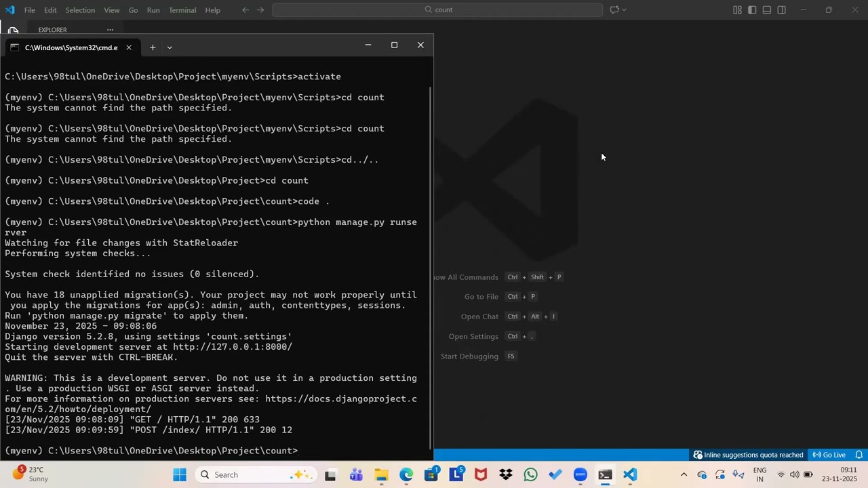Open the volume speaker tray icon
This screenshot has height=488, width=868.
tap(795, 475)
